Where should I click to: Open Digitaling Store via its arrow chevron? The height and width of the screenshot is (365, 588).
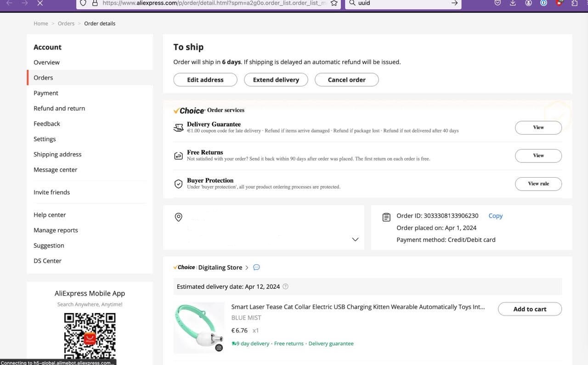pyautogui.click(x=247, y=267)
